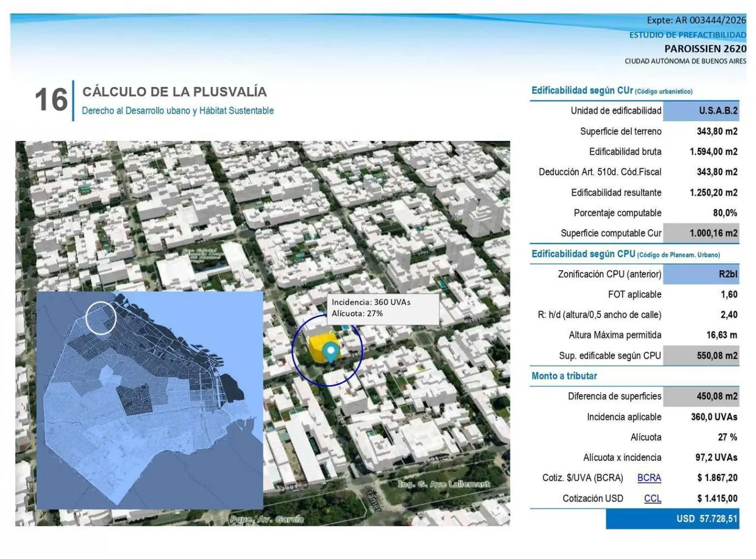
Task: Select the UVA quotation value $ 1.867,20
Action: pyautogui.click(x=717, y=478)
